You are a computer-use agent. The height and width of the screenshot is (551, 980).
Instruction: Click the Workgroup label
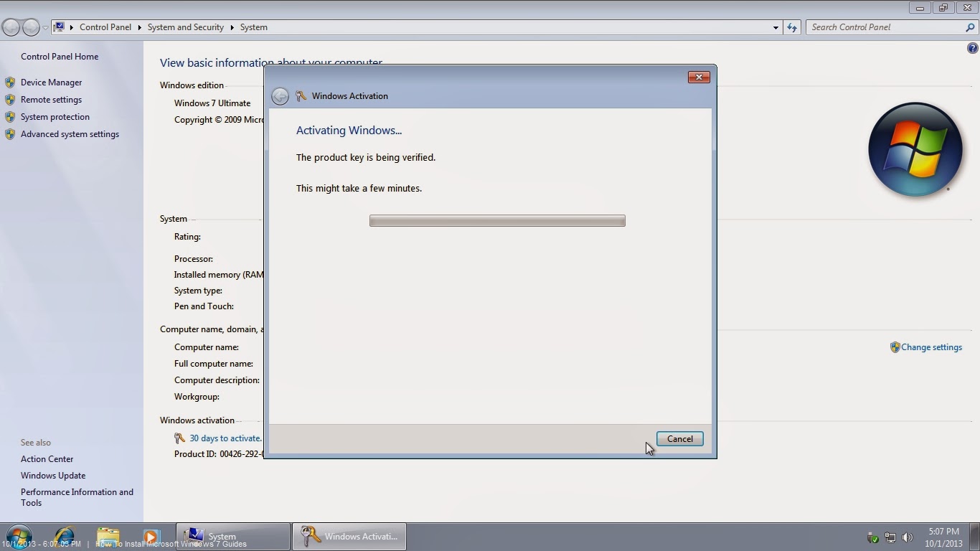(197, 397)
